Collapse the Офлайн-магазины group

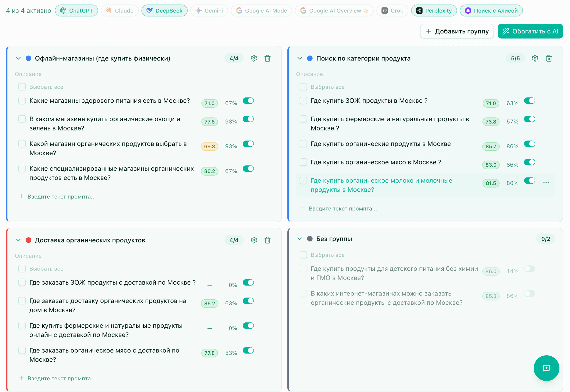[x=18, y=58]
